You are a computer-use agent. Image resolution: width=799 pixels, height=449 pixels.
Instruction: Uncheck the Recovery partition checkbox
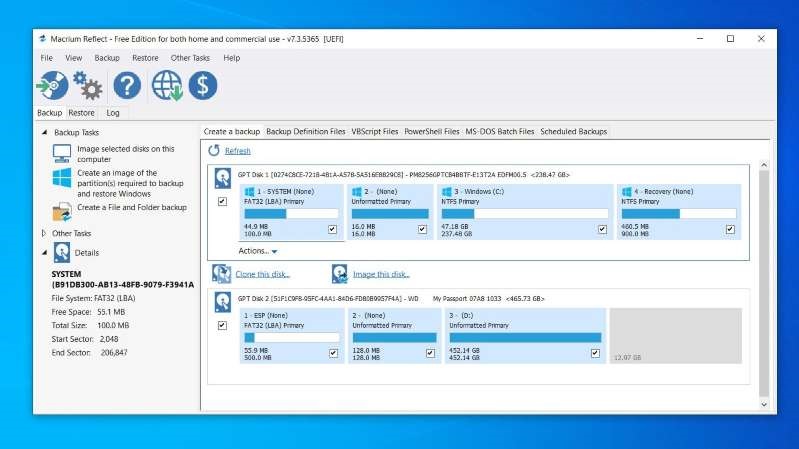click(730, 229)
